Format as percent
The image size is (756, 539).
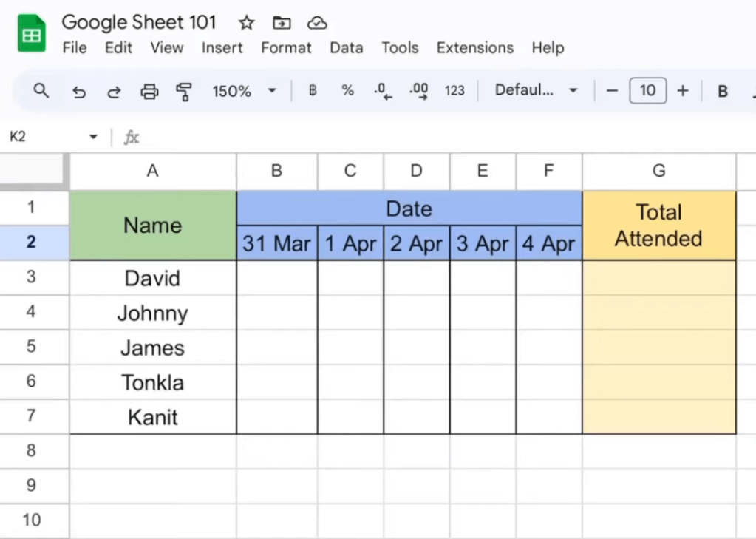[347, 91]
